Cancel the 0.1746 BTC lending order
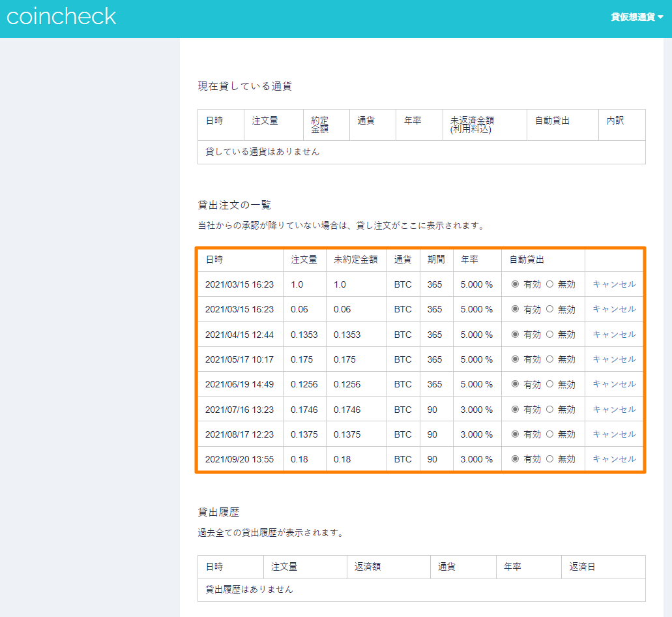Viewport: 672px width, 617px height. pyautogui.click(x=614, y=410)
